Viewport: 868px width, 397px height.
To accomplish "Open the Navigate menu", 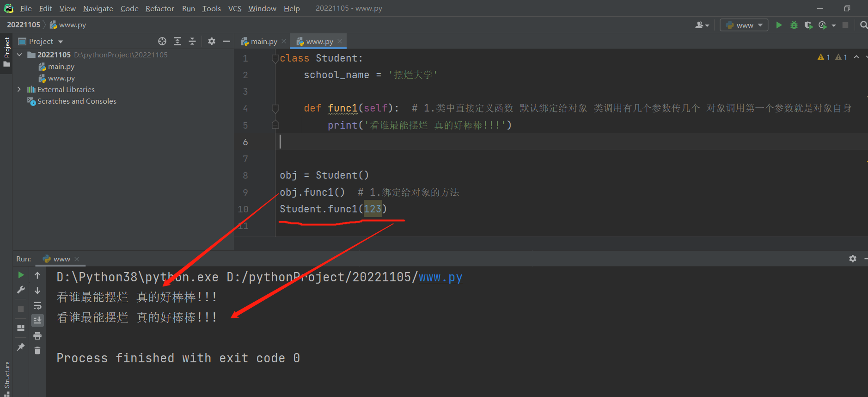I will (98, 8).
